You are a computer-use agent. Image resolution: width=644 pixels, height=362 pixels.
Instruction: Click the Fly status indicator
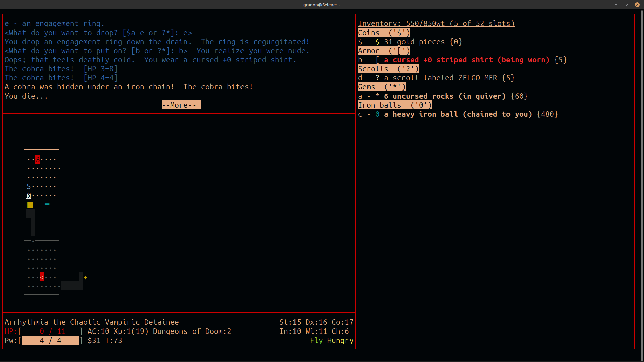click(316, 340)
